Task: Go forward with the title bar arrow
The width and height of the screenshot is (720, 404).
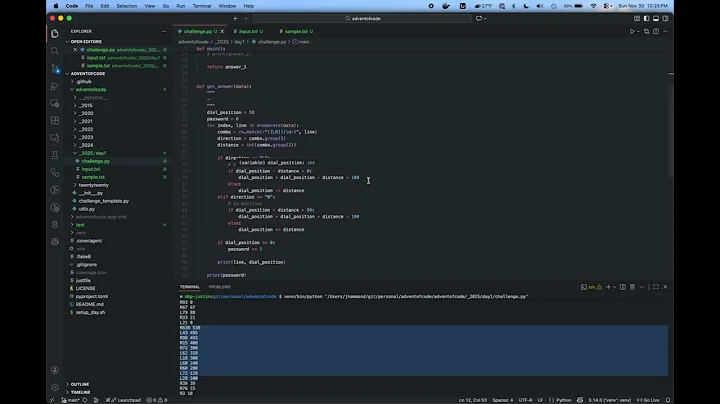Action: point(246,18)
